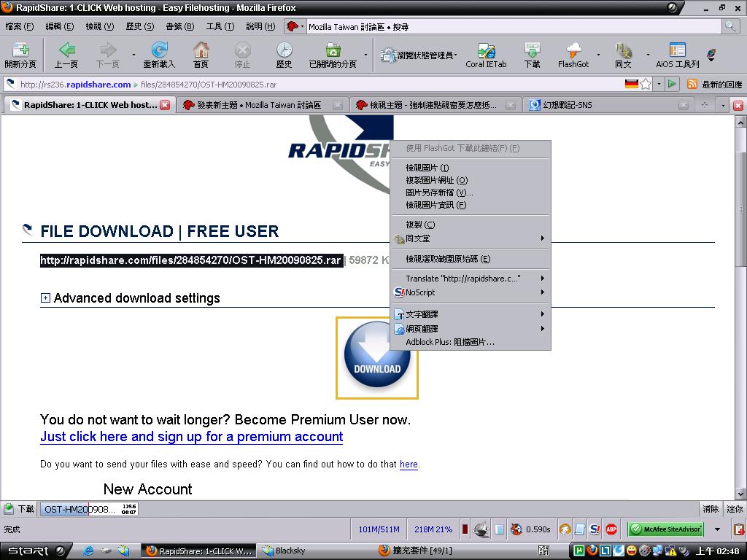Screen dimensions: 747x560
Task: Toggle the AiOS 工具列 sidebar icon
Action: [x=678, y=55]
